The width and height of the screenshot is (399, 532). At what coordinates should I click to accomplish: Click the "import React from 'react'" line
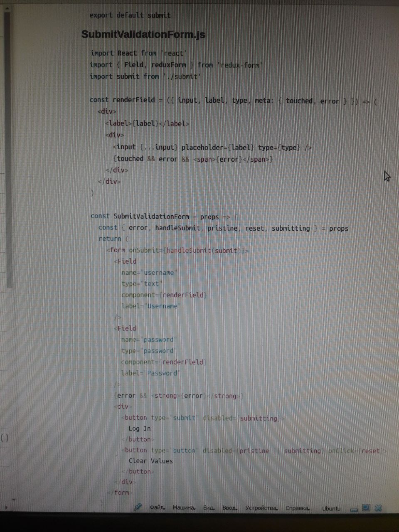point(139,53)
